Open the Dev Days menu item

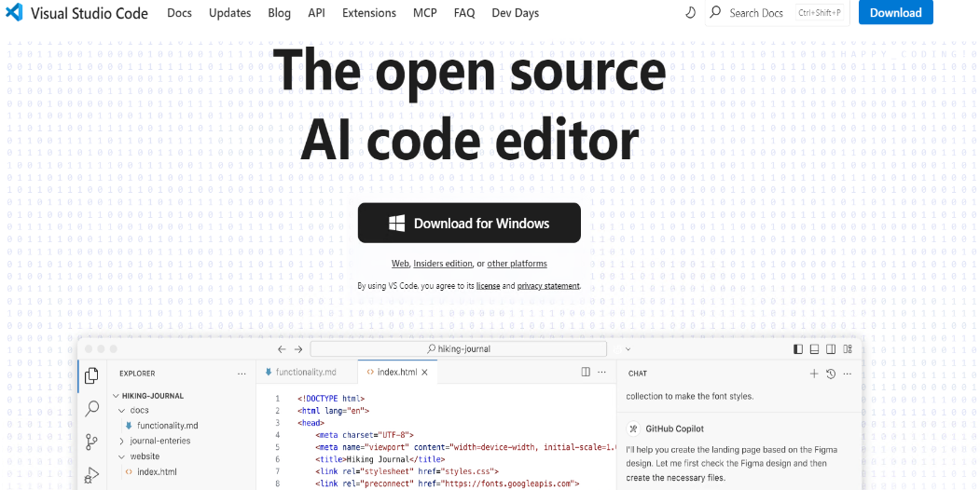point(515,12)
